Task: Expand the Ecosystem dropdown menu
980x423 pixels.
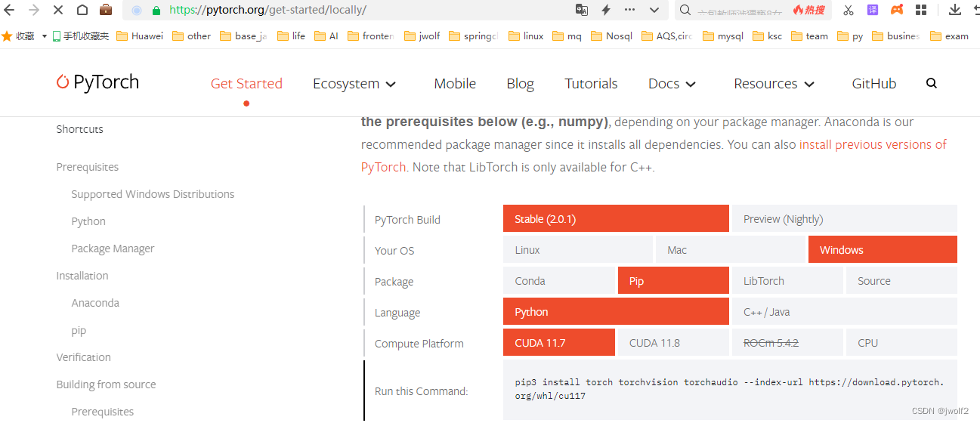Action: coord(354,84)
